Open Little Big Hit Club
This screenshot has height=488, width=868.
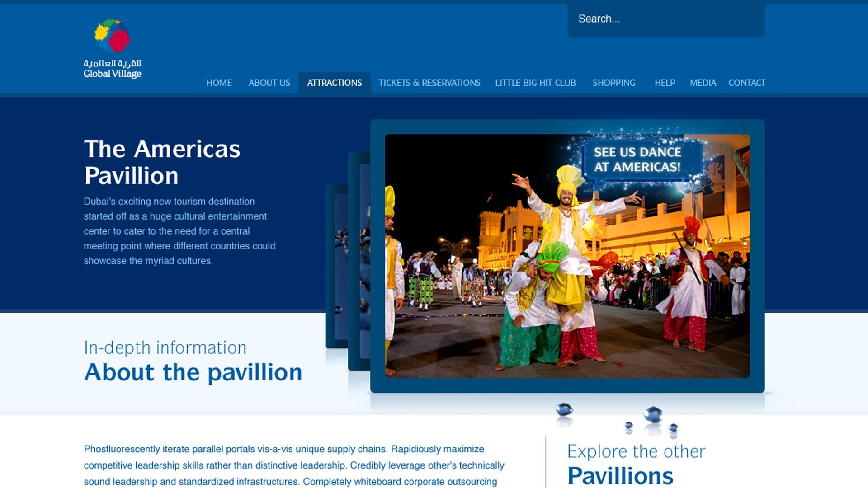pos(535,83)
